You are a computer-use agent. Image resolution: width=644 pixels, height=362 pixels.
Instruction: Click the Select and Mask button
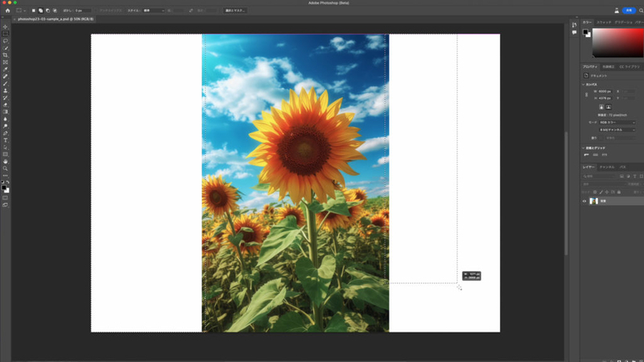pyautogui.click(x=235, y=10)
